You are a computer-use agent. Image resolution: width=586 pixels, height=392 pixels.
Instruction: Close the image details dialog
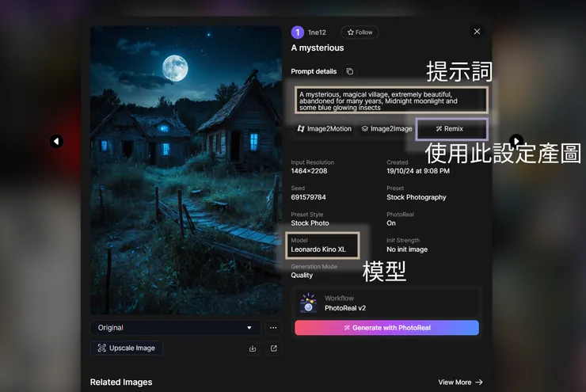click(477, 32)
